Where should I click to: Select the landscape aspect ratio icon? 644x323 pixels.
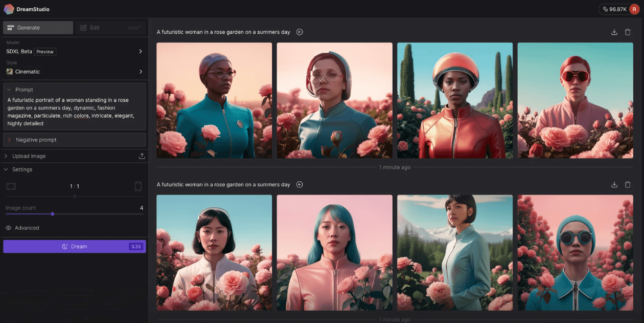tap(11, 186)
